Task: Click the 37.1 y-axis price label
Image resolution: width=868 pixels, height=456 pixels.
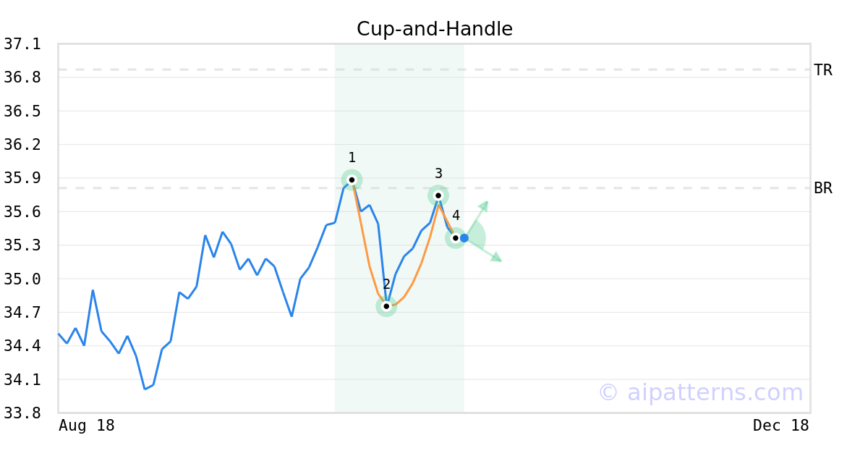Action: click(22, 44)
